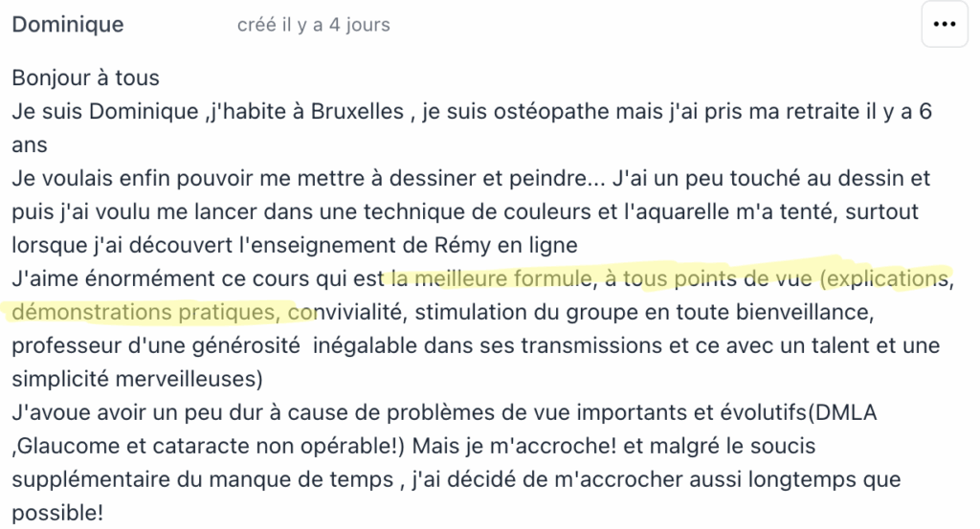Click the 'Bonjour à tous' greeting line
The height and width of the screenshot is (529, 980).
(x=85, y=78)
